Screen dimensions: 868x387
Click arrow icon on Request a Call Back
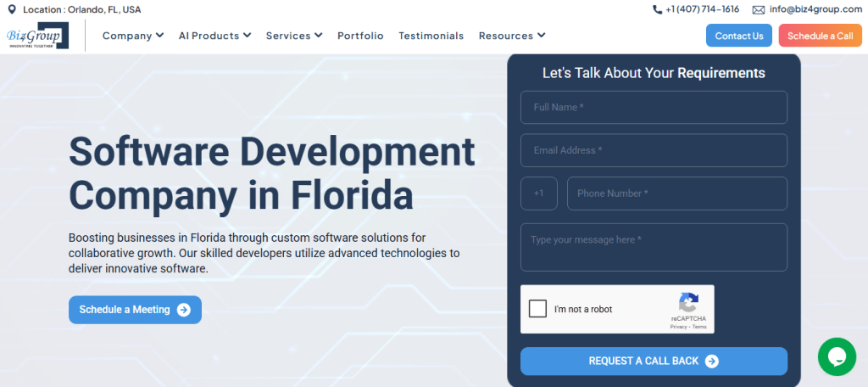tap(712, 361)
